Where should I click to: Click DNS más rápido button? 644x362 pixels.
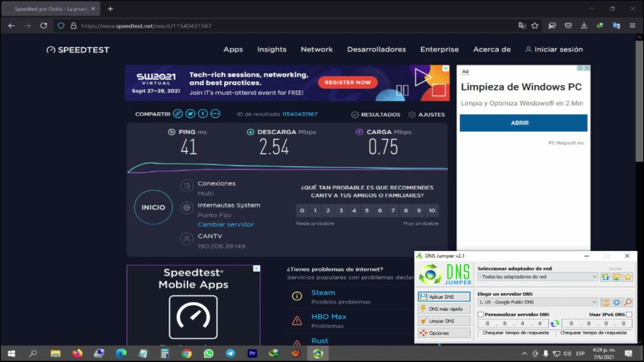(444, 309)
